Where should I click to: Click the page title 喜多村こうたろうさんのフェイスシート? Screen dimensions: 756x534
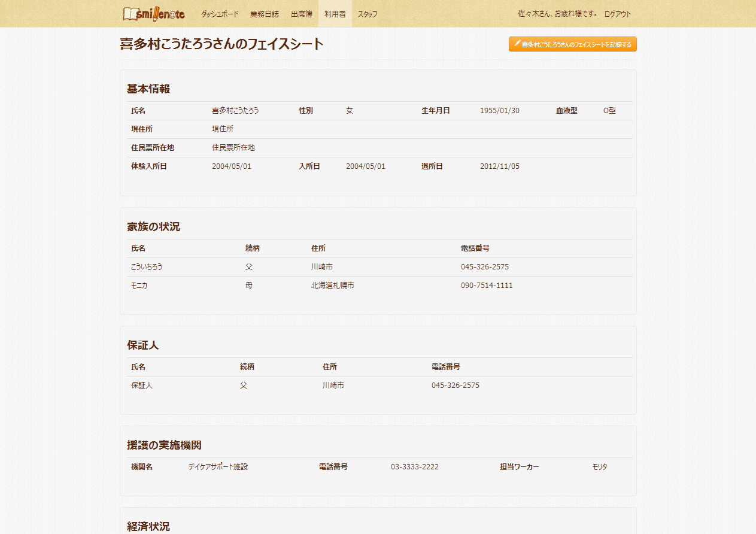click(x=222, y=44)
